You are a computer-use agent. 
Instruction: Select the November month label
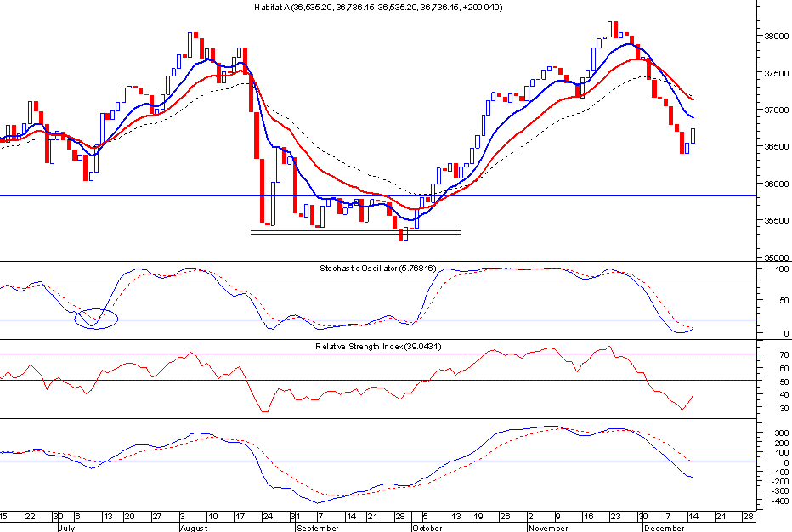[548, 528]
